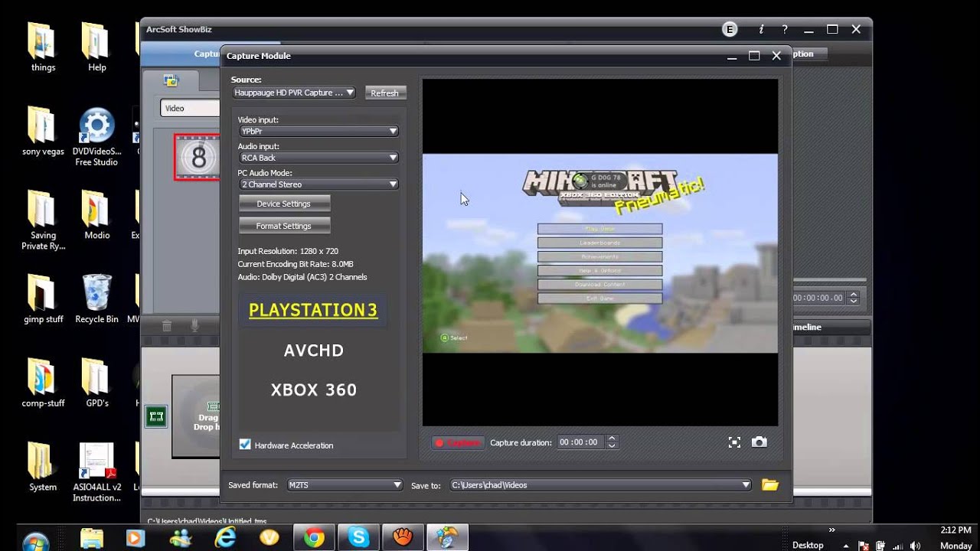The width and height of the screenshot is (980, 551).
Task: Open the System folder on desktop
Action: pos(43,467)
